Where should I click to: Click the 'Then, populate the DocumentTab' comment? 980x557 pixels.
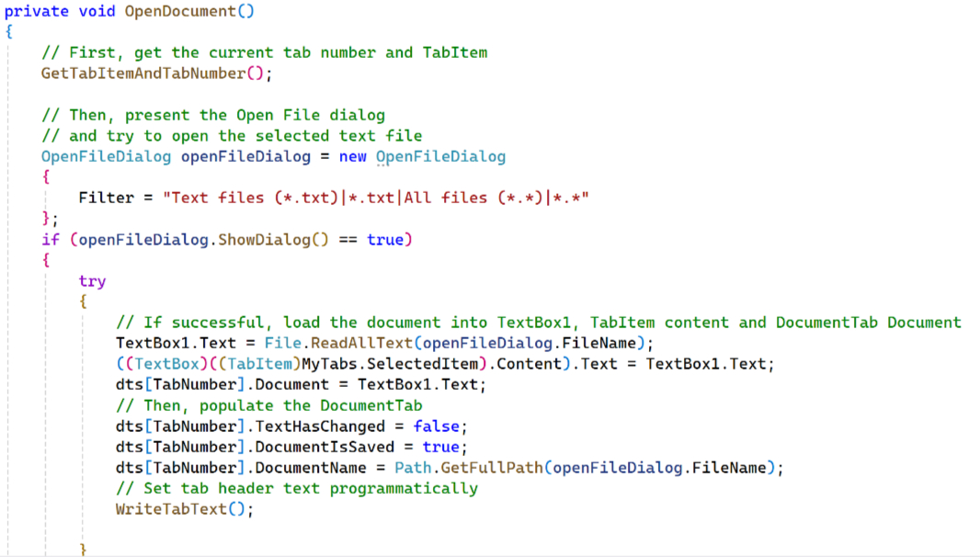click(268, 405)
